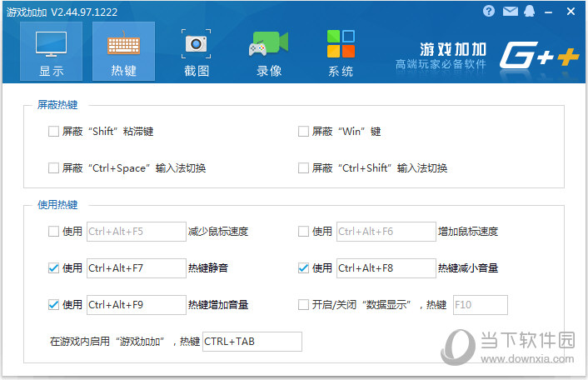Screen dimensions: 588x380
Task: Select the 热键 hotkey tab
Action: 123,52
